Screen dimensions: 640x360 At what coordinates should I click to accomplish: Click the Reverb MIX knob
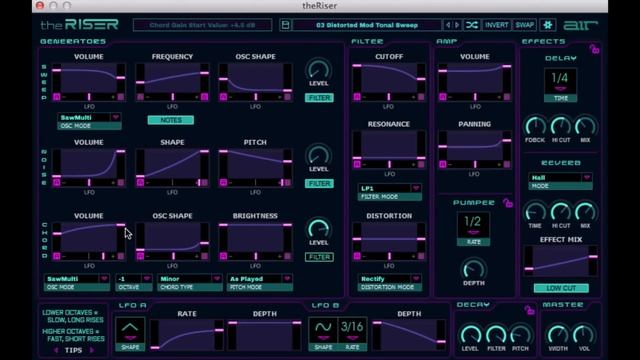click(585, 211)
